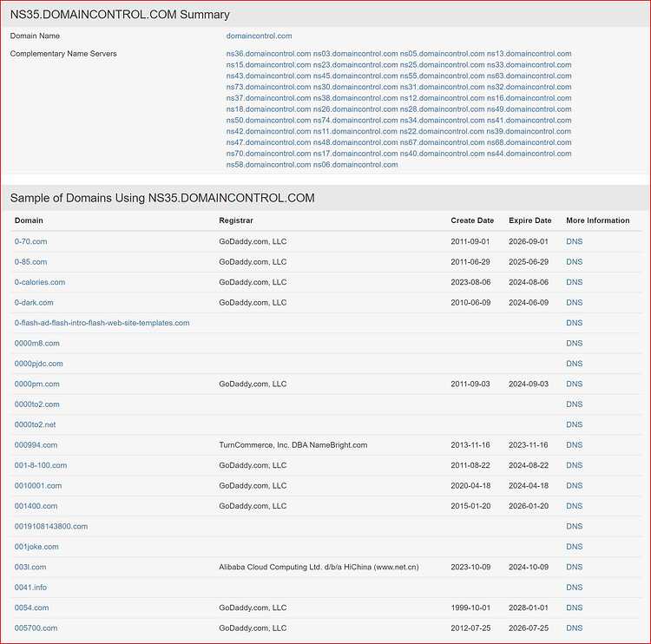
Task: Open ns28.domaincontrol.com name server link
Action: click(442, 109)
